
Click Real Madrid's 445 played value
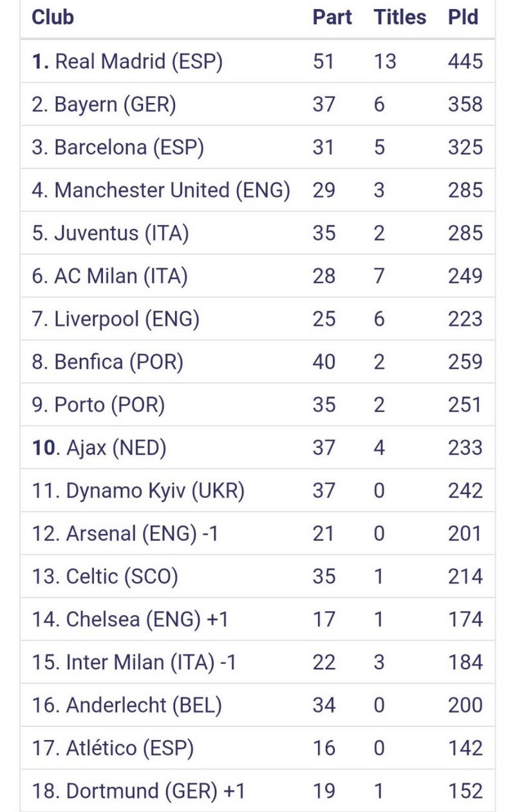[x=465, y=62]
